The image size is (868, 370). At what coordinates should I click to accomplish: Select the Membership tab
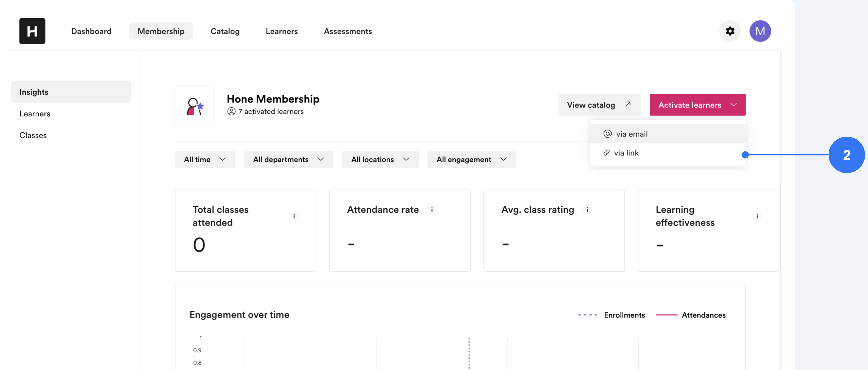[x=161, y=31]
